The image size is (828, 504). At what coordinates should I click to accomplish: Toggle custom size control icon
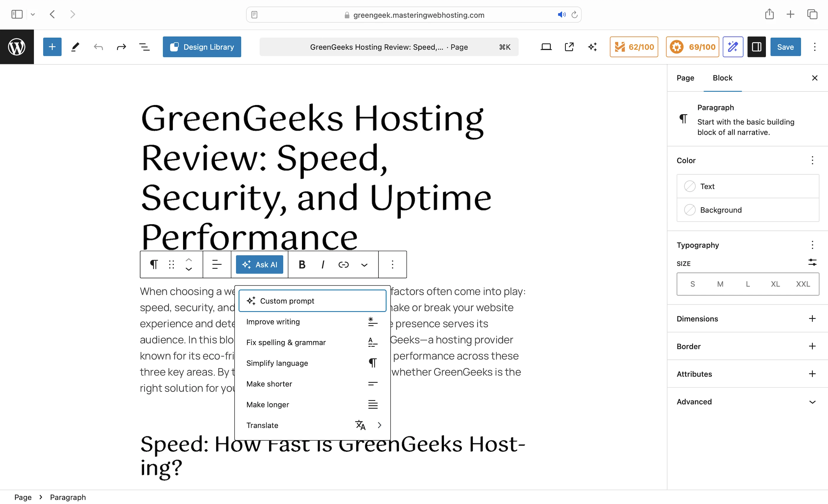(x=812, y=262)
